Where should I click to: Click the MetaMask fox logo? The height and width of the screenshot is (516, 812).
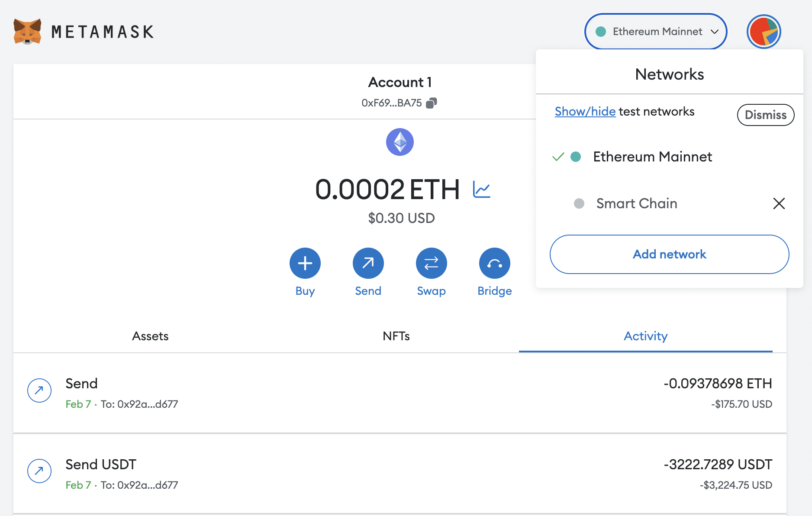pos(27,31)
